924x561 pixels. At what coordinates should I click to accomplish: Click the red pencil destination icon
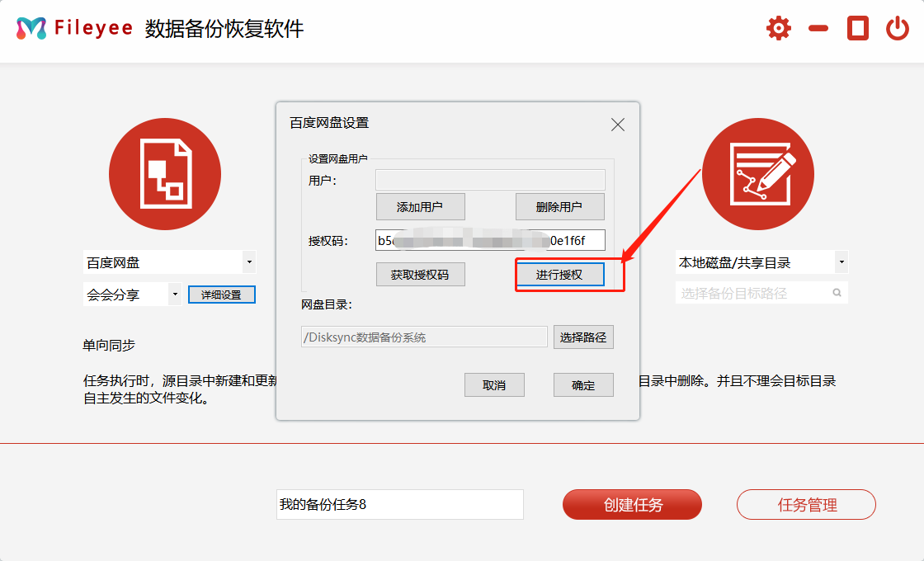(x=757, y=173)
